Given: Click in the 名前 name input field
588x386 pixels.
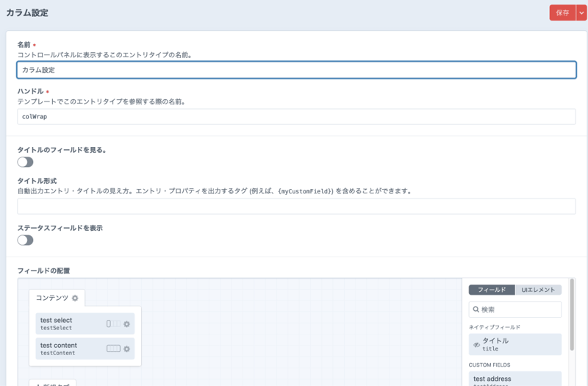Looking at the screenshot, I should [296, 70].
